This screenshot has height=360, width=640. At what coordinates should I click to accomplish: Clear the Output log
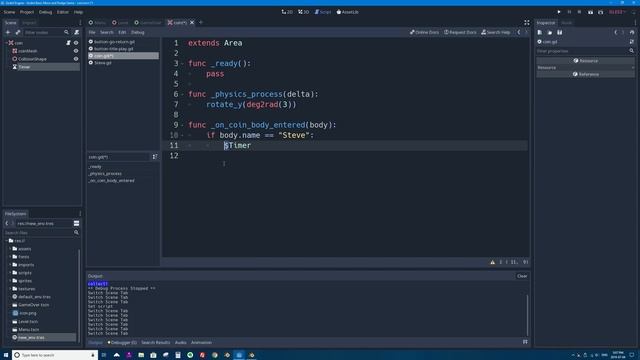tap(522, 276)
